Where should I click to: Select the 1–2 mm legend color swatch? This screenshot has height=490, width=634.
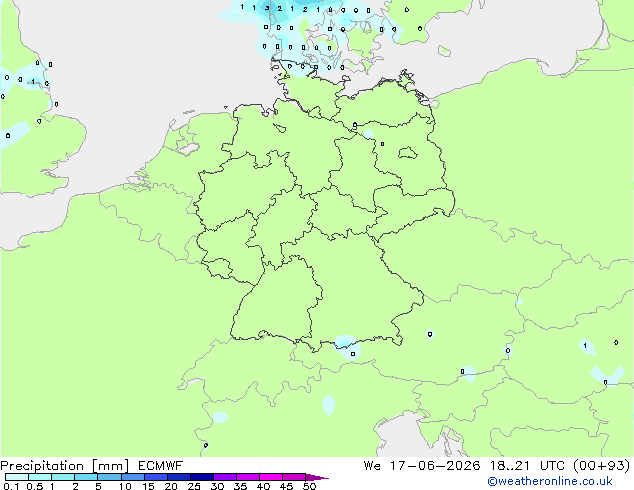(x=63, y=477)
